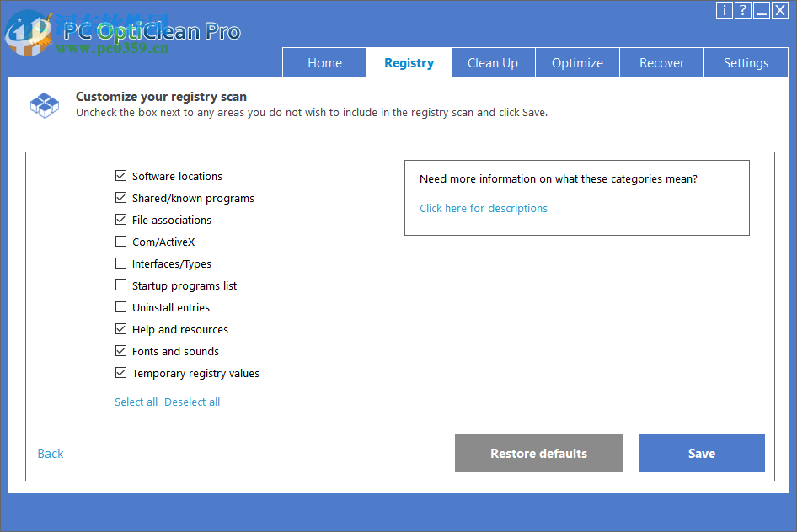
Task: Uncheck File associations
Action: (x=120, y=219)
